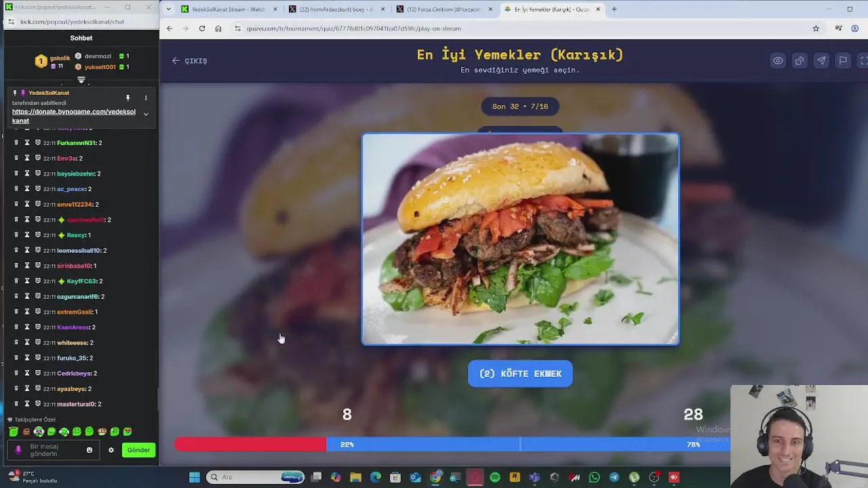This screenshot has width=868, height=488.
Task: Open username KaanArass in chat
Action: pyautogui.click(x=73, y=327)
